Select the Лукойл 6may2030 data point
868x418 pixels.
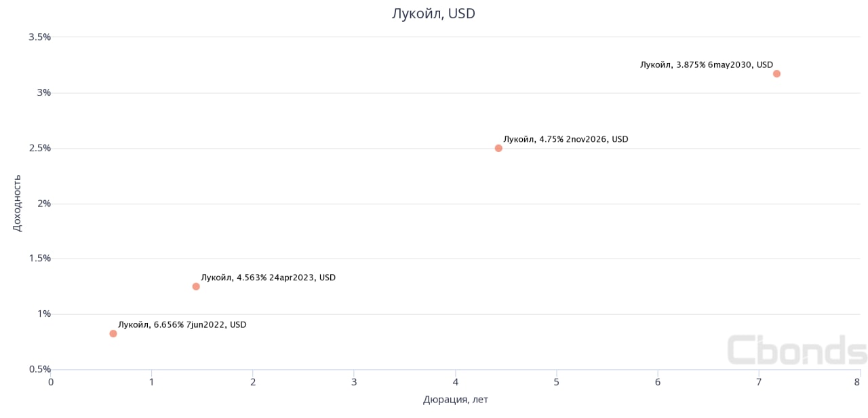point(776,73)
